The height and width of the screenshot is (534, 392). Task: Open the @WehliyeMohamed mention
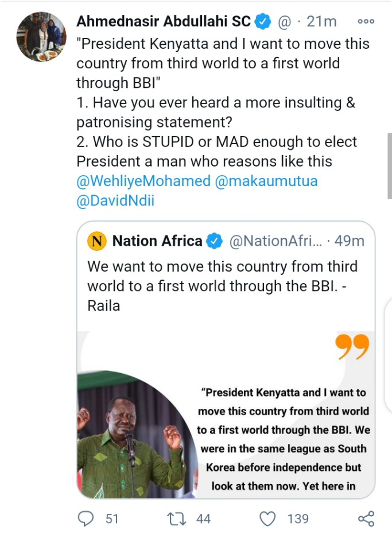click(x=143, y=181)
